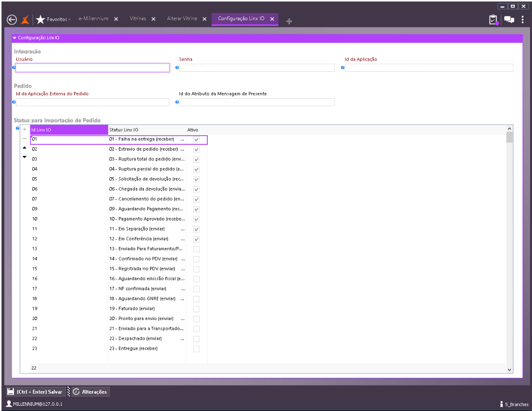This screenshot has height=411, width=532.
Task: Close the e-Millennium tab
Action: [x=116, y=19]
